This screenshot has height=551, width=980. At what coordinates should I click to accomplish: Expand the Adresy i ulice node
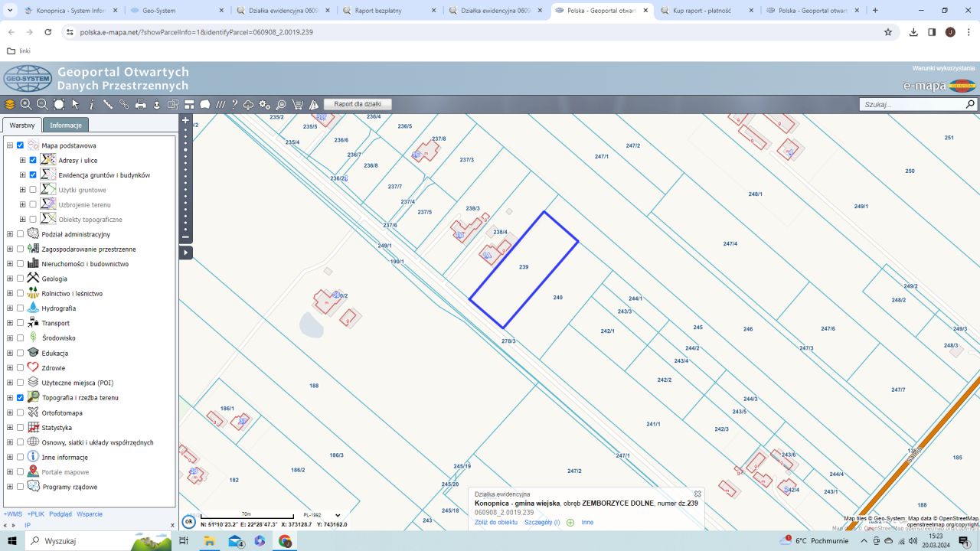coord(22,160)
